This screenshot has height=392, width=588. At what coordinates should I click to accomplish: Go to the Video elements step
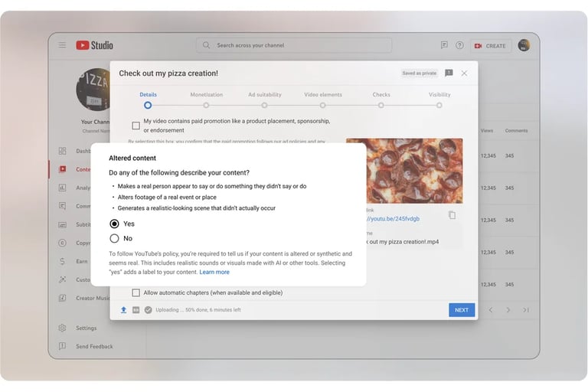pos(323,100)
